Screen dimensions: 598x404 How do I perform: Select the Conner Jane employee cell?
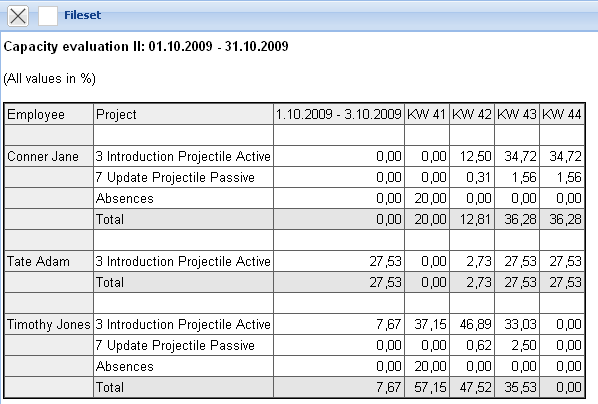pyautogui.click(x=49, y=156)
